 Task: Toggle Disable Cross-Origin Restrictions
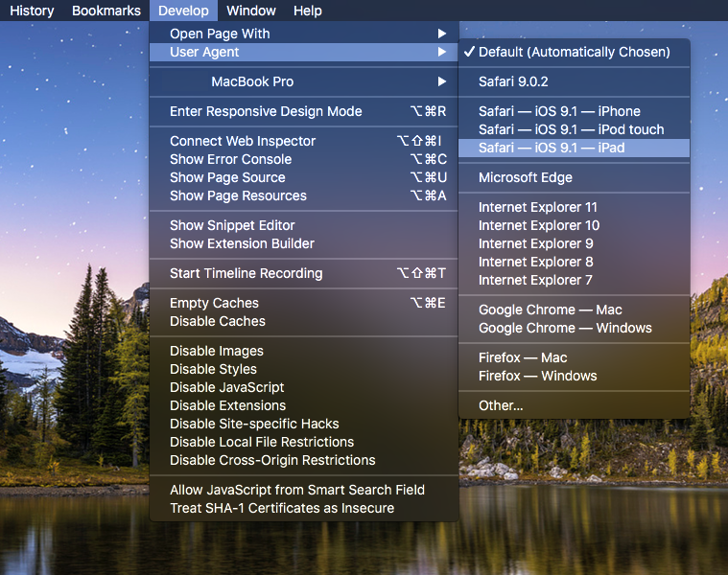click(304, 460)
